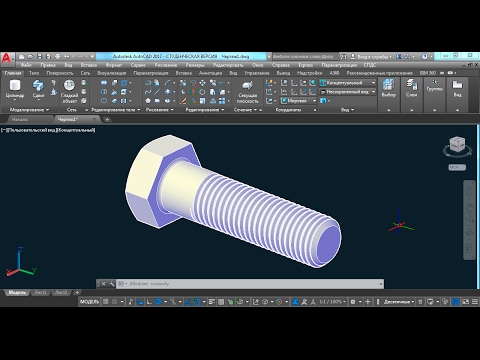Click the polyline tool in Рисование panel
Screen dimensions: 480x360
(148, 83)
